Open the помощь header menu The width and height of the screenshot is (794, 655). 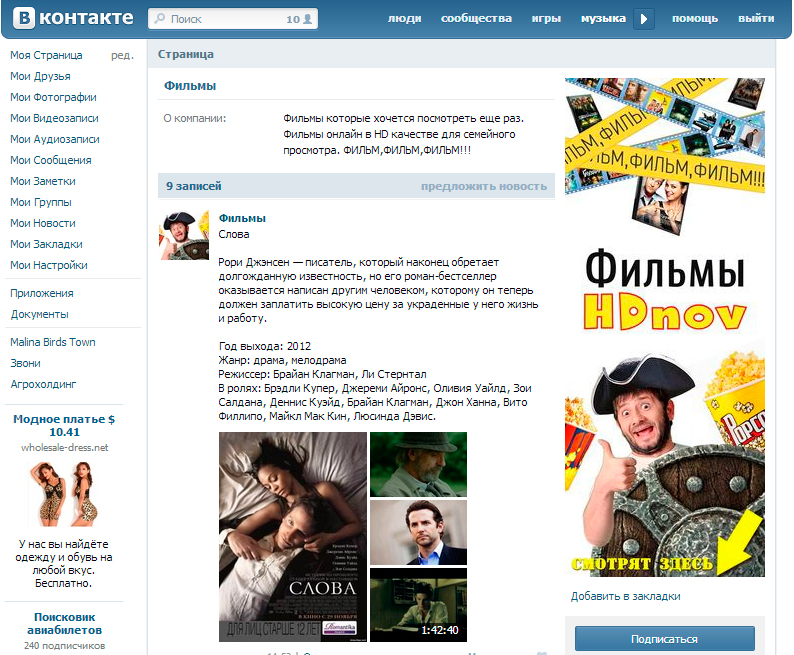pyautogui.click(x=695, y=19)
